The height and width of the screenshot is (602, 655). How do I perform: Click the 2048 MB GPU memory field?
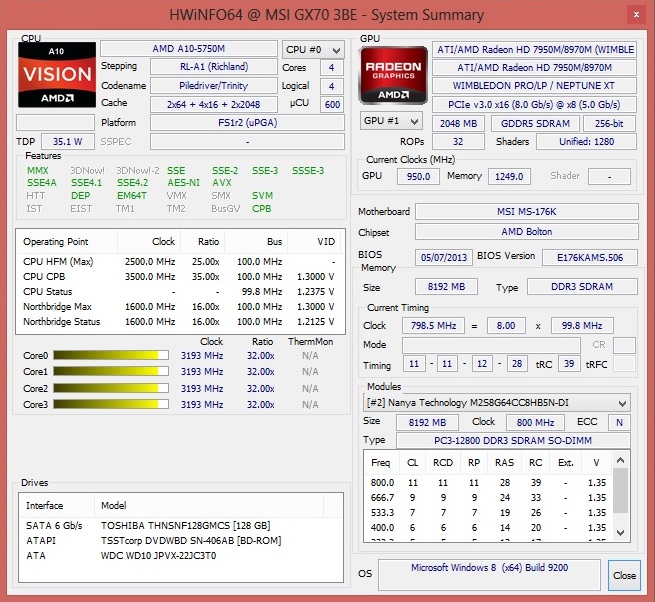click(x=458, y=124)
